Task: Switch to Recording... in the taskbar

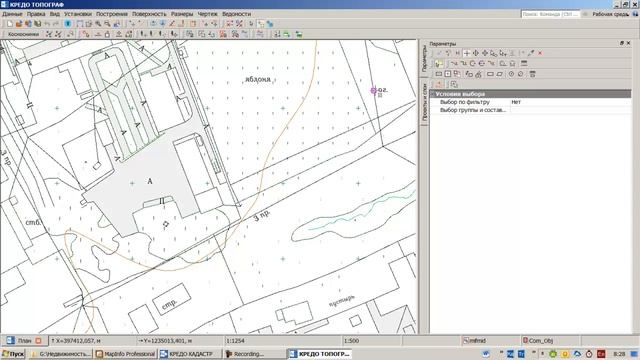Action: point(255,354)
